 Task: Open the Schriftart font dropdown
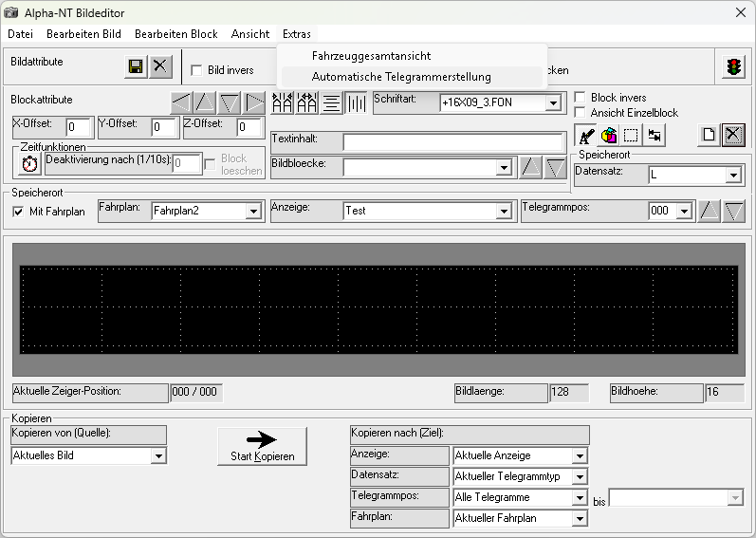coord(553,102)
